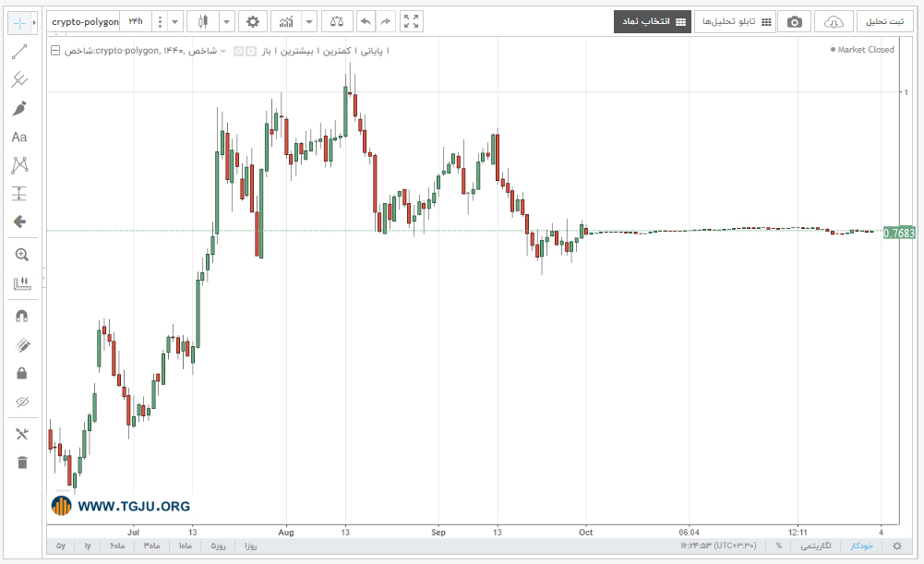Expand the indicators dropdown arrow

(x=309, y=22)
